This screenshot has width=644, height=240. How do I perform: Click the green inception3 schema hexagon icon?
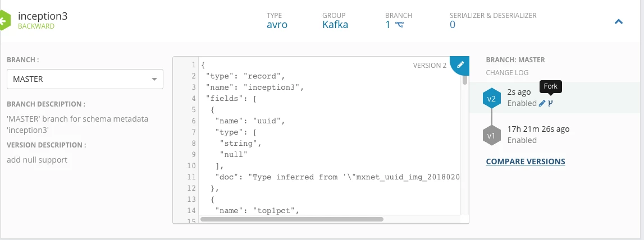pyautogui.click(x=4, y=21)
